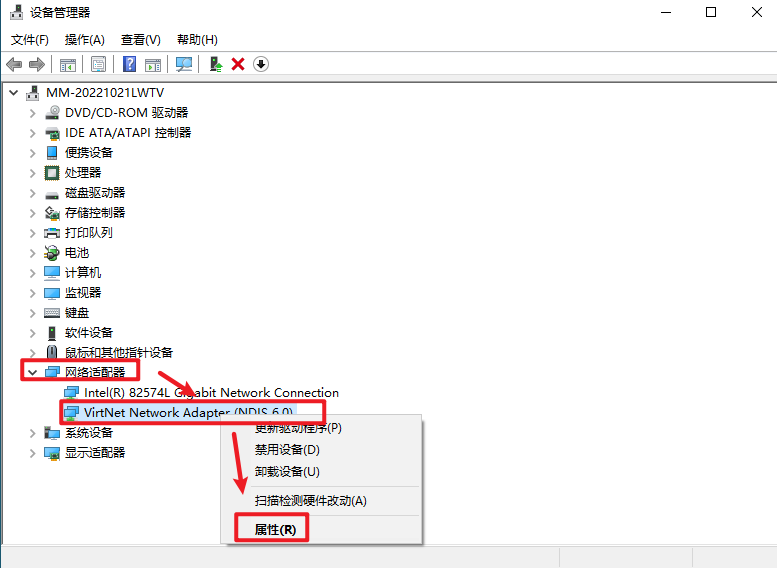The image size is (777, 568).
Task: Click the Forward arrow toolbar icon
Action: [x=37, y=64]
